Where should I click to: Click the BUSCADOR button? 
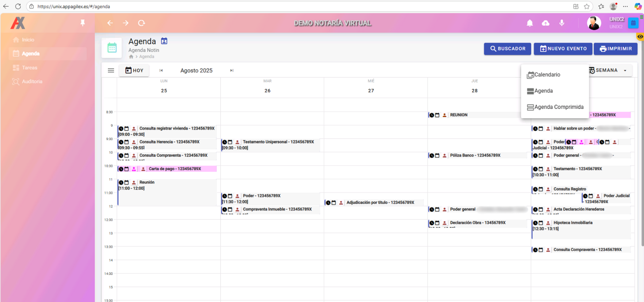click(x=507, y=49)
